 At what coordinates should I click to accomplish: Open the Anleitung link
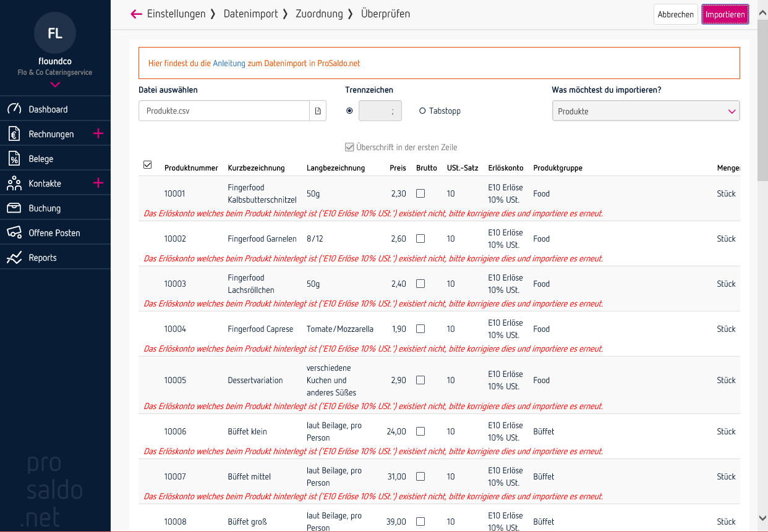(x=229, y=63)
